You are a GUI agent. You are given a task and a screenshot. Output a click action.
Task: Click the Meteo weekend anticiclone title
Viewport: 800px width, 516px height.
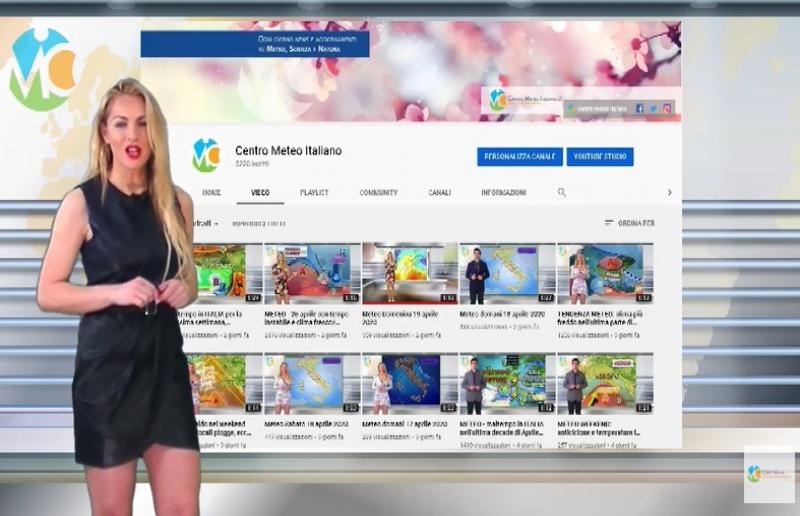coord(599,428)
